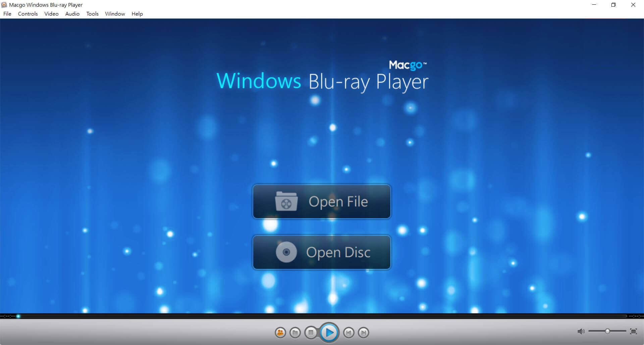Click the Open File button
Viewport: 644px width, 345px height.
click(x=322, y=201)
